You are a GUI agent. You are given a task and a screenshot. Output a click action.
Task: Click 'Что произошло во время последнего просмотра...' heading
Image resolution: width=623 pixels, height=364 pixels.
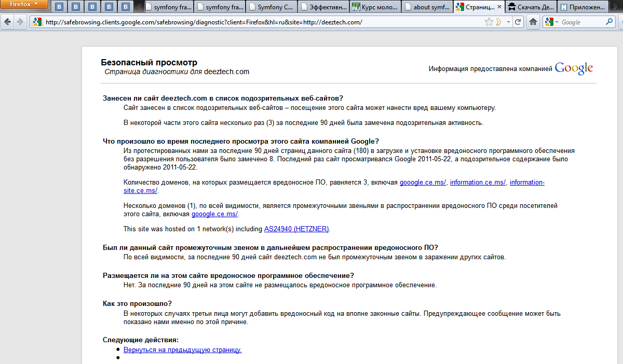tap(241, 141)
